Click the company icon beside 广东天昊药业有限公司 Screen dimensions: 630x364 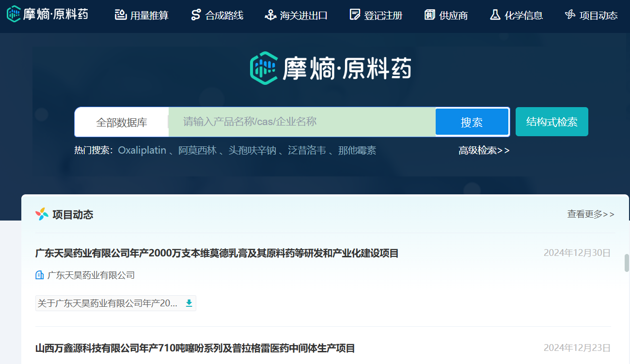click(x=40, y=275)
